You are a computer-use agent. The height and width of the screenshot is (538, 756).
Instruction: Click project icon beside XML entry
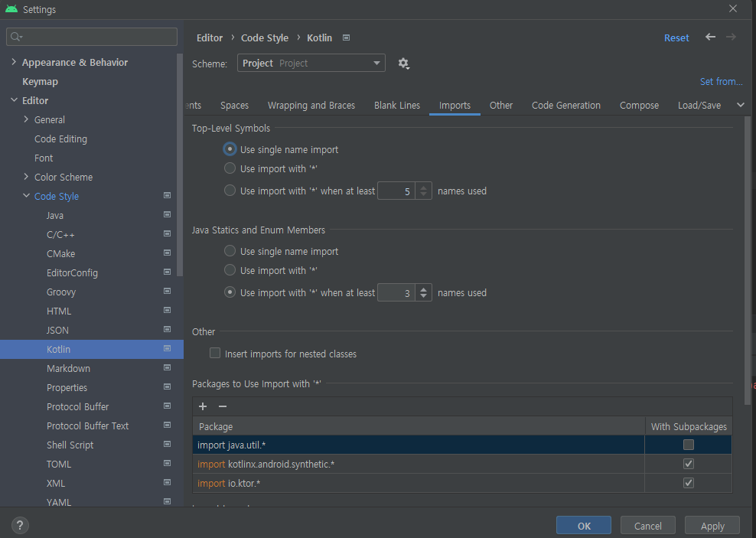coord(168,482)
